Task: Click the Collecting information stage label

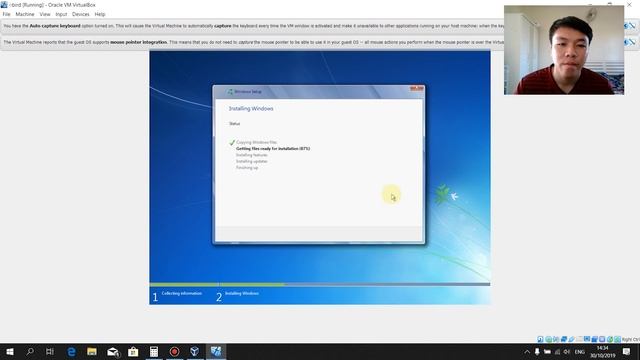Action: pyautogui.click(x=182, y=293)
